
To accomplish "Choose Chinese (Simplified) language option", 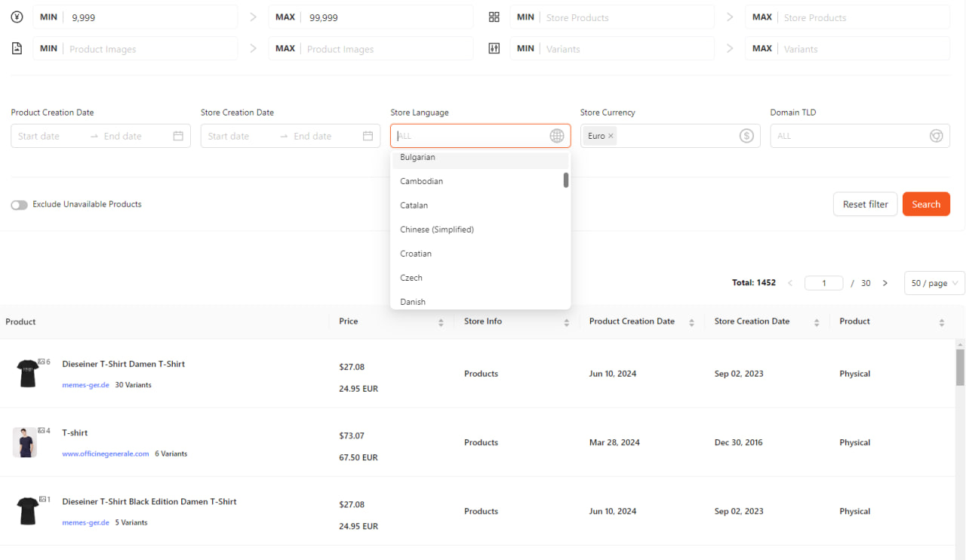I will 480,229.
